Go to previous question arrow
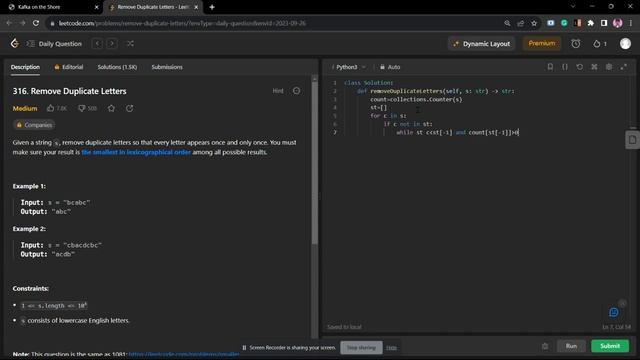The image size is (640, 360). coord(97,43)
